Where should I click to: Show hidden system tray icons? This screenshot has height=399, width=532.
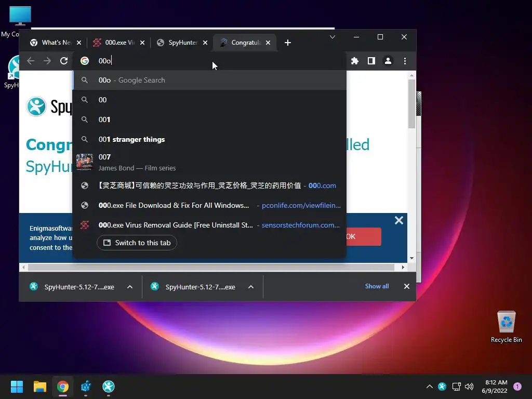coord(429,387)
